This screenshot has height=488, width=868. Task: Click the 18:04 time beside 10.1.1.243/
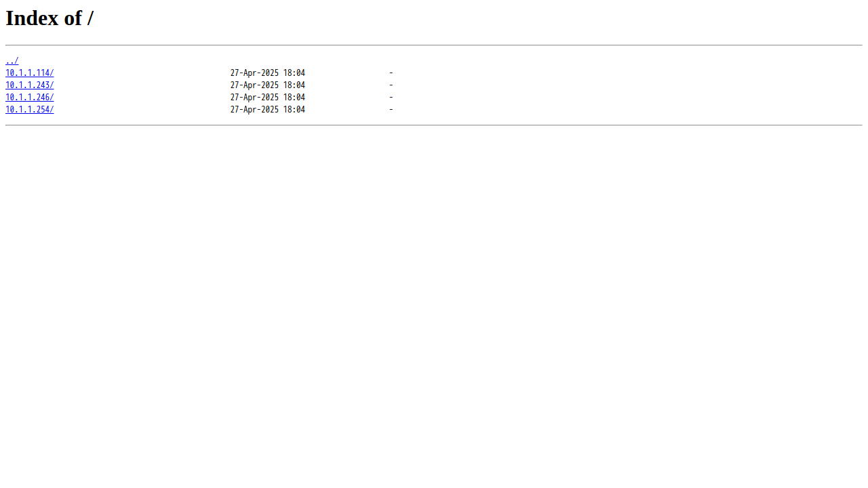pos(294,85)
